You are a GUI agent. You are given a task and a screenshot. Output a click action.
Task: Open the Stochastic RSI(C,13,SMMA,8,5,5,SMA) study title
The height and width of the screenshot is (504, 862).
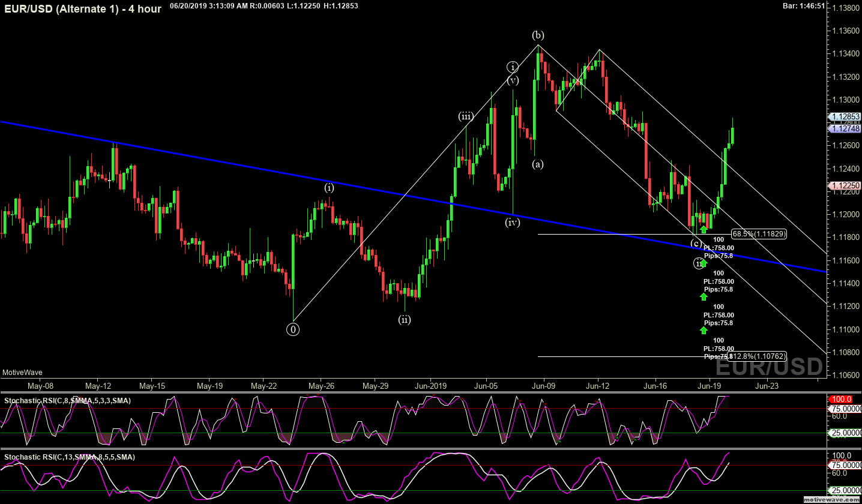[69, 457]
